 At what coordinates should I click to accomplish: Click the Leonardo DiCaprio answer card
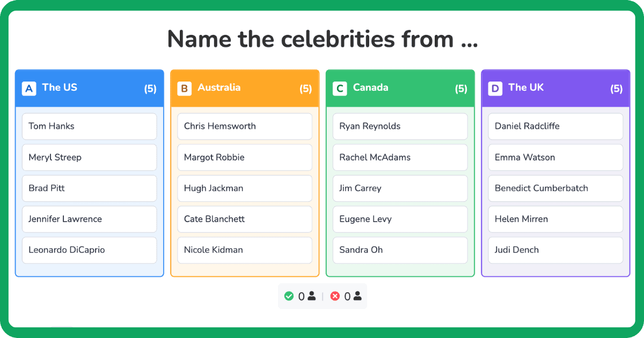89,250
